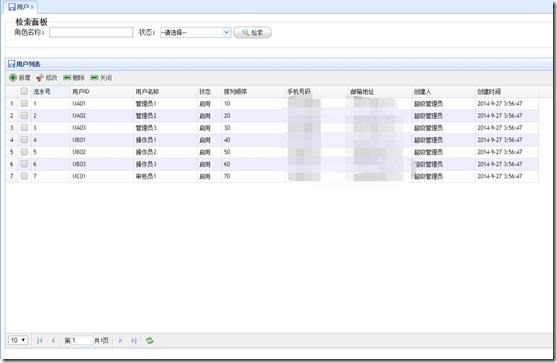Click the sort order value 40
Image resolution: width=557 pixels, height=363 pixels.
pos(227,140)
